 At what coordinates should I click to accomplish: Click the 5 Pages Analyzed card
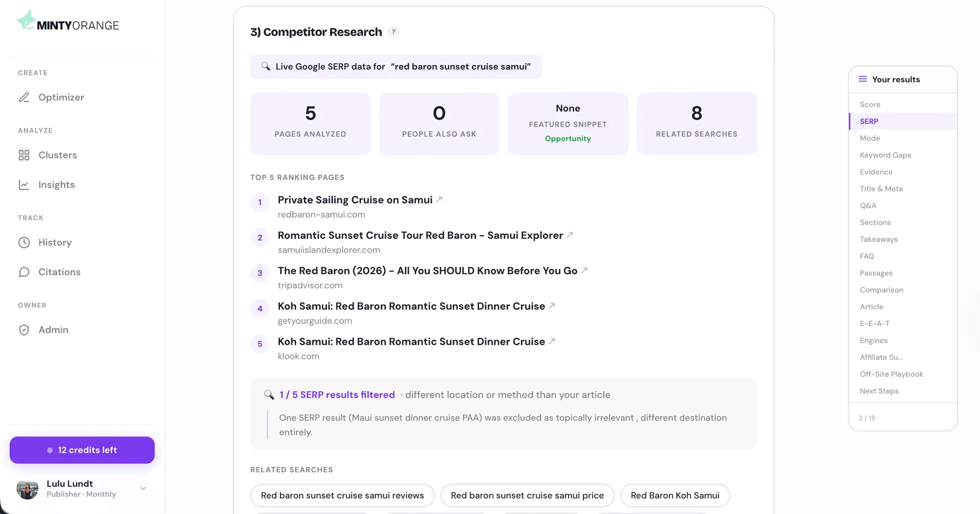(x=311, y=123)
